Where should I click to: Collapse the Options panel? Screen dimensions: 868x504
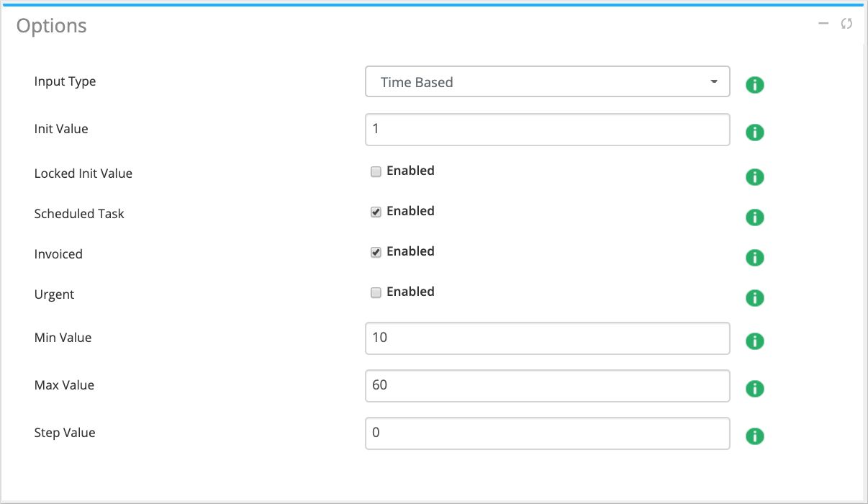823,24
